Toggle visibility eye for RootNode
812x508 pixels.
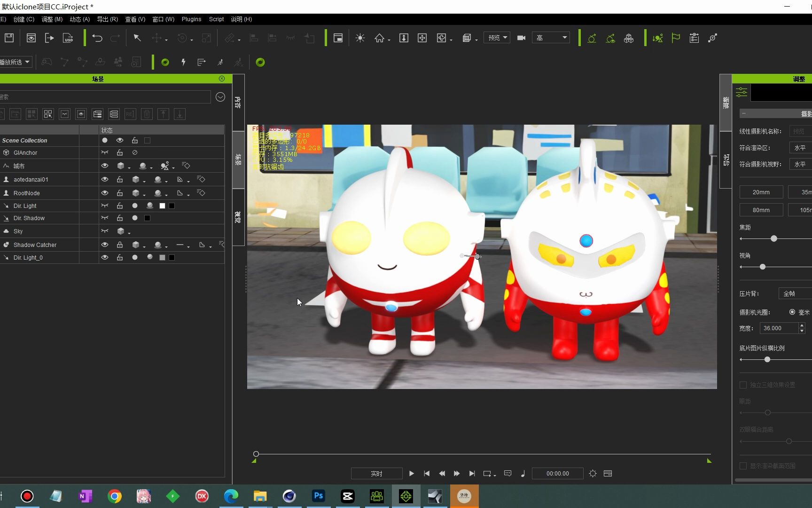tap(105, 193)
